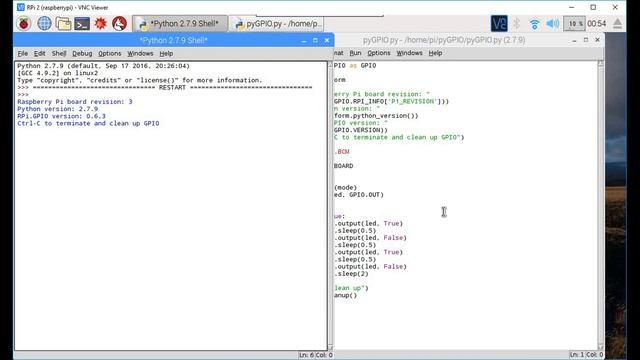Close the pyGPIO.py editor window
Screen dimensions: 640x360
pos(598,40)
